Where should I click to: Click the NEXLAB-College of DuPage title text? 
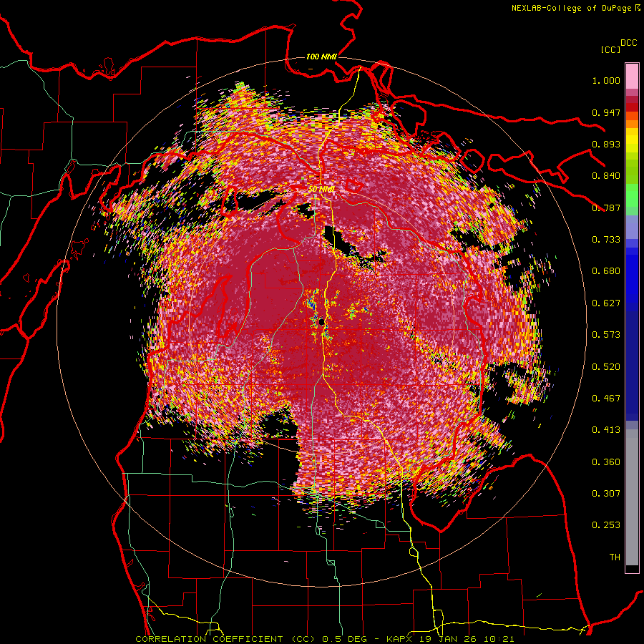(x=571, y=8)
